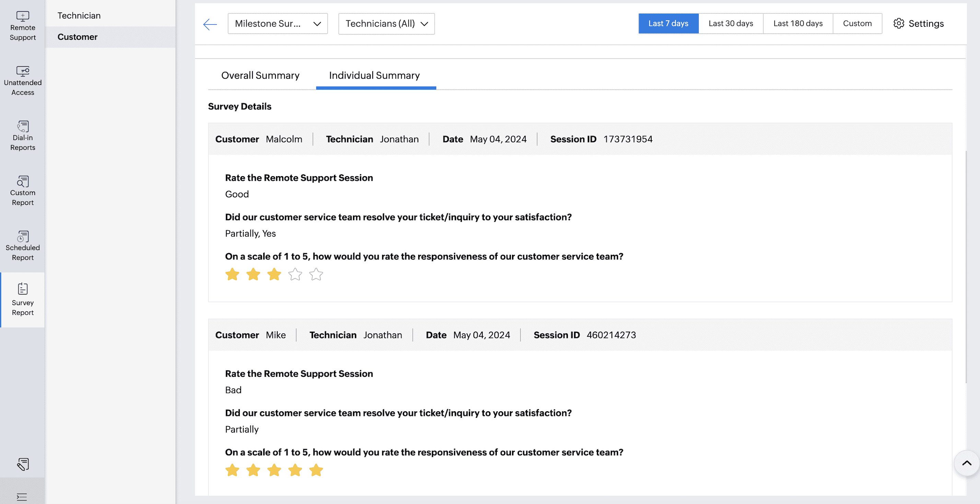Choose the Last 180 days range
980x504 pixels.
[797, 24]
